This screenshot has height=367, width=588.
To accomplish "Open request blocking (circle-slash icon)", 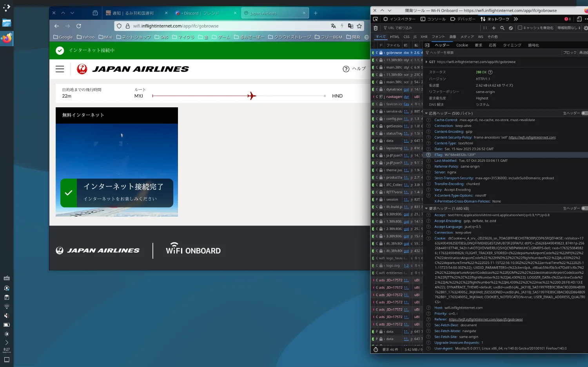I will 511,28.
